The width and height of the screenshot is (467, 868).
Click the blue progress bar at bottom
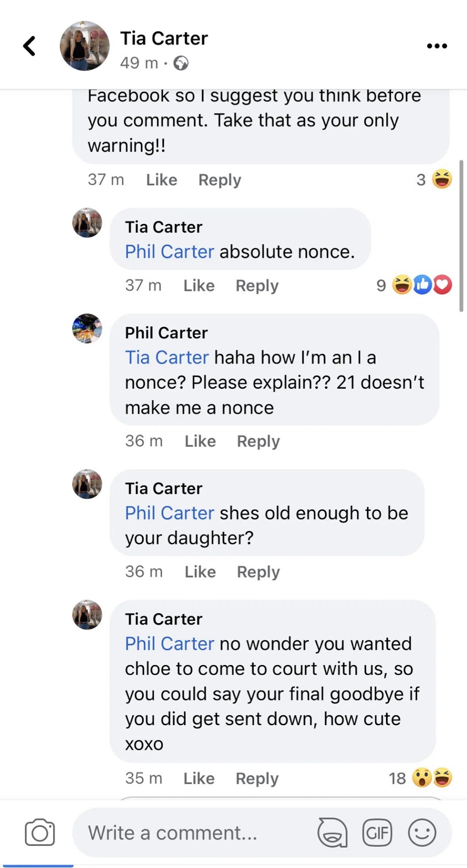point(38,865)
